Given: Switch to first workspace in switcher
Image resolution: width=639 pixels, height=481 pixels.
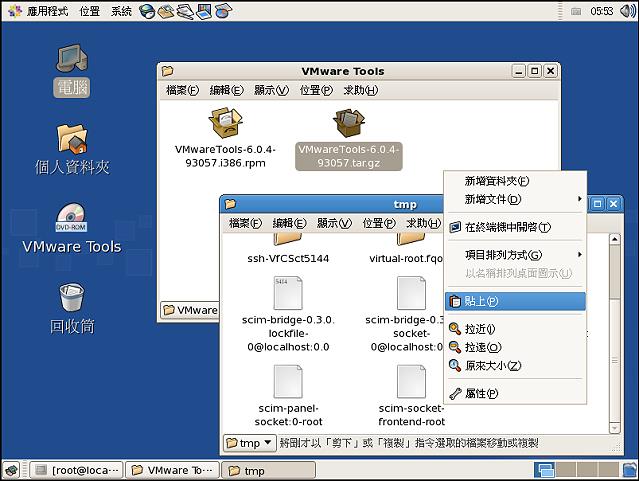Looking at the screenshot, I should click(545, 470).
